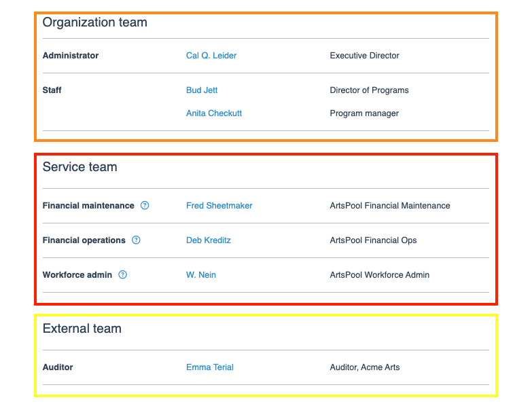
Task: Open Cal Q. Leider's profile link
Action: click(211, 56)
